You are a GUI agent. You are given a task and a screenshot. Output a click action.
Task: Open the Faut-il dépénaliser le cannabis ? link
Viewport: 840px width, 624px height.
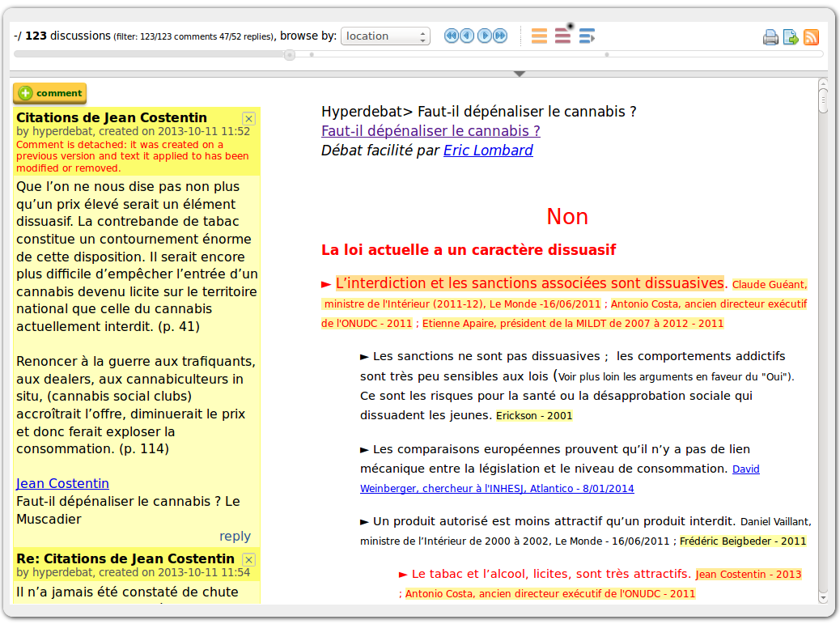point(431,131)
